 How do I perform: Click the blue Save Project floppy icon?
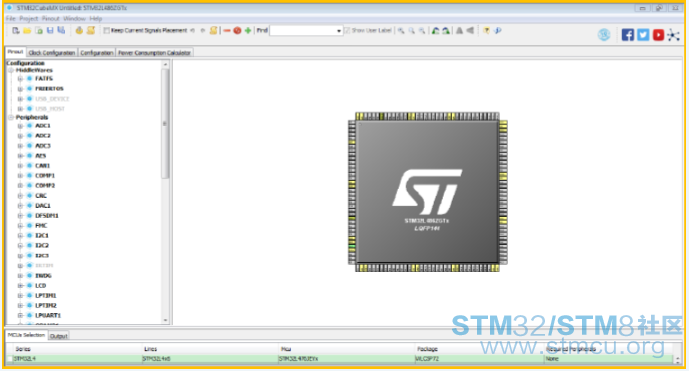50,30
